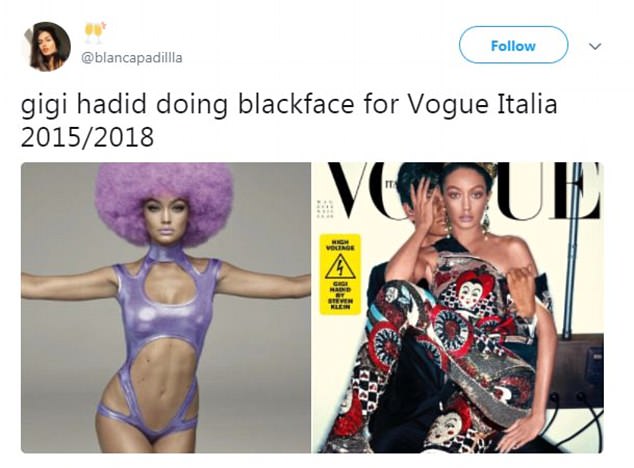Open the left photo with purple afro

click(x=166, y=307)
